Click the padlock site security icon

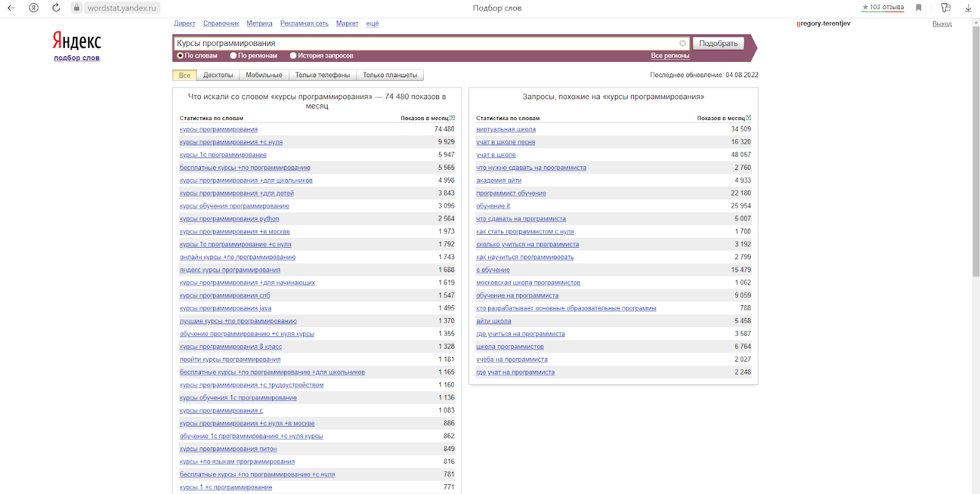pos(77,8)
